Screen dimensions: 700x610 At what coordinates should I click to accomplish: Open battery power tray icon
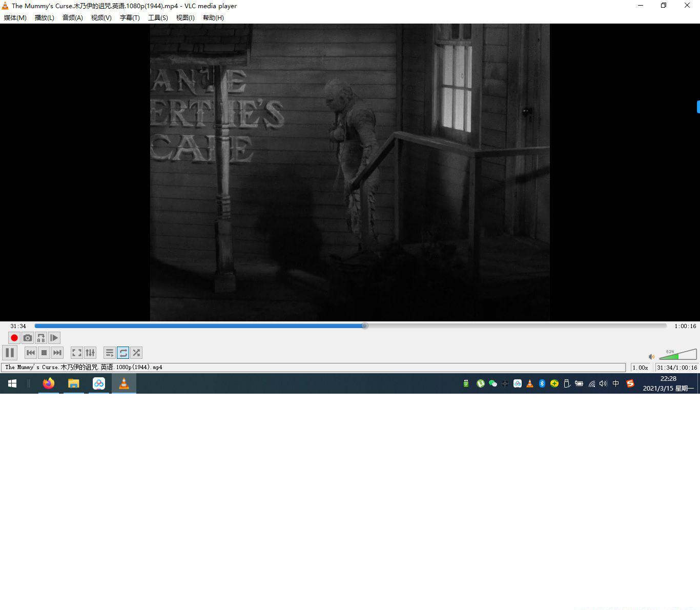click(x=579, y=383)
